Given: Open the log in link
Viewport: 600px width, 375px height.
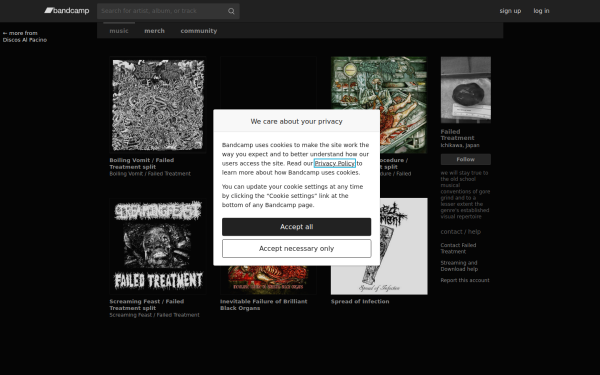Looking at the screenshot, I should coord(541,11).
